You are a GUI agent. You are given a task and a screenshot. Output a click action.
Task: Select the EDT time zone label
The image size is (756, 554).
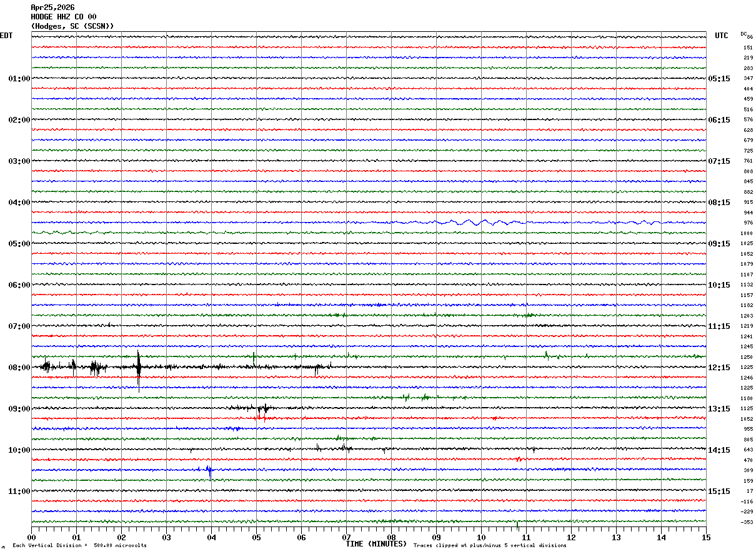point(6,36)
